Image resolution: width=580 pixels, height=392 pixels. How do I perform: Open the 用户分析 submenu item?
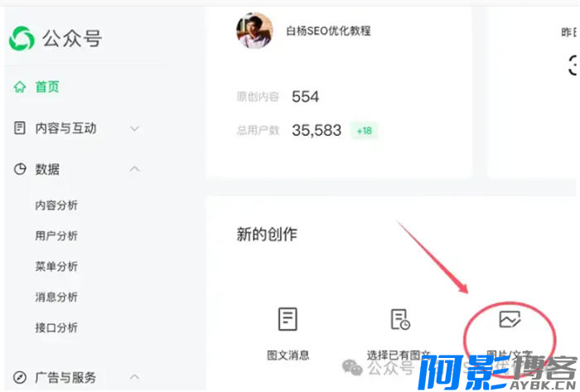pos(56,235)
